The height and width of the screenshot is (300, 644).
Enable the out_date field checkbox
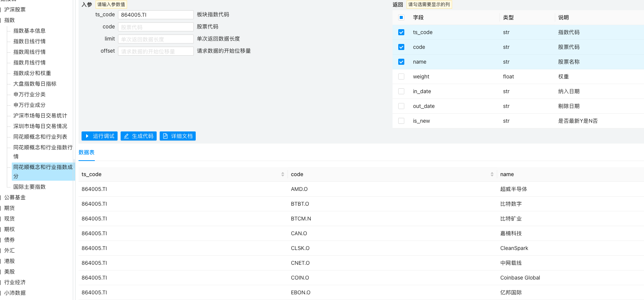[x=401, y=106]
